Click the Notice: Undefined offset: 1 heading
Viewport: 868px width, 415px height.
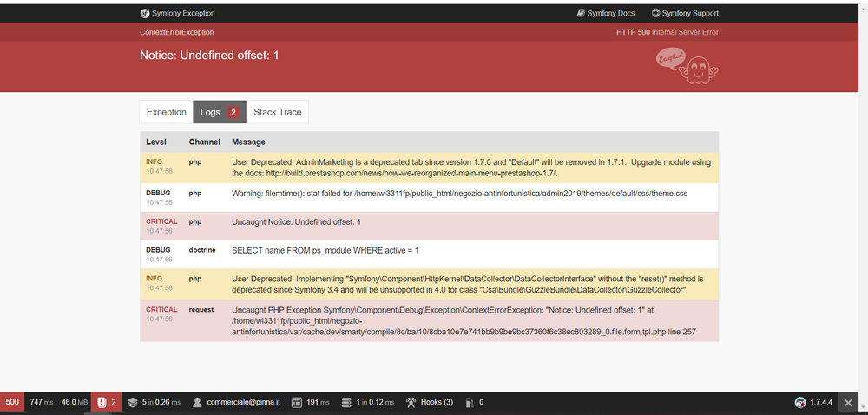coord(209,56)
